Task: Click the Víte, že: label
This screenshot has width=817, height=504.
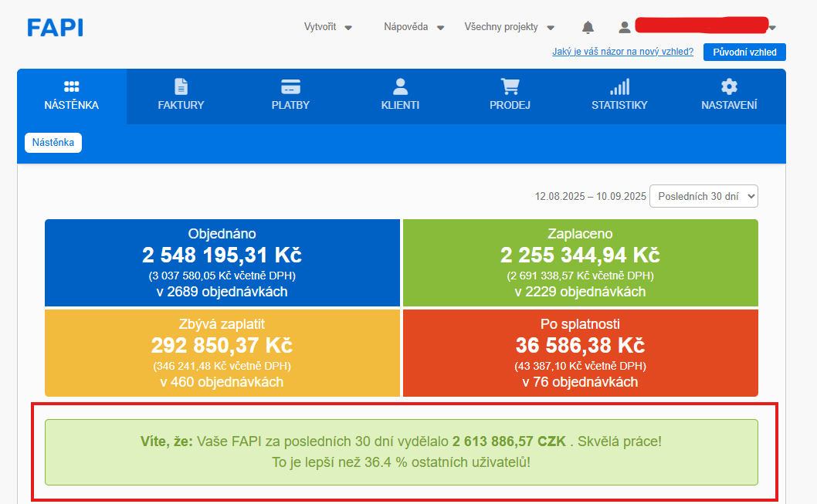Action: coord(167,441)
